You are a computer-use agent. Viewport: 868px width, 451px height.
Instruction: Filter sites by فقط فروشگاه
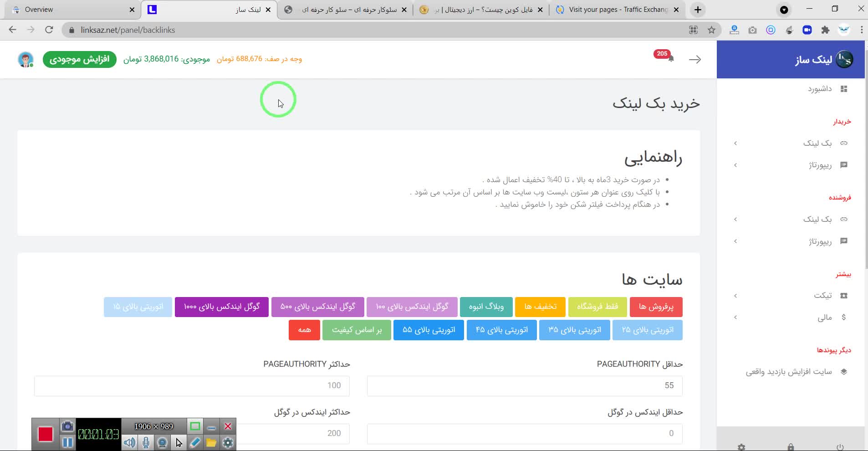pyautogui.click(x=597, y=307)
